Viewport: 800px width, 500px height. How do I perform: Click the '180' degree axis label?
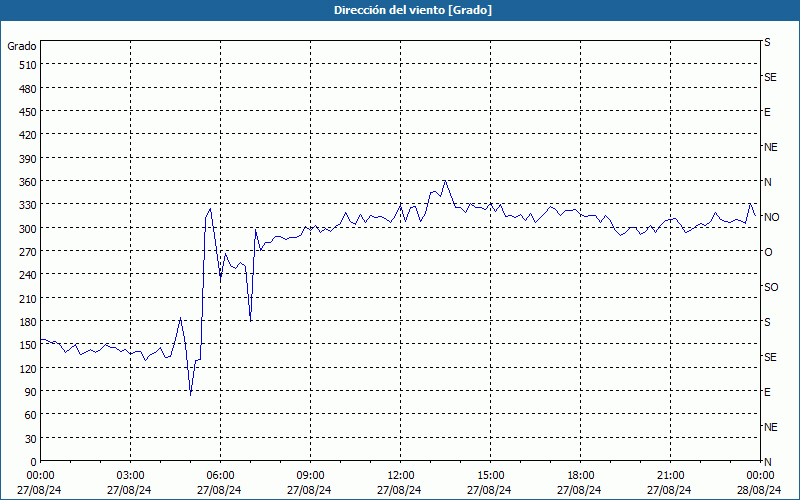pos(28,322)
